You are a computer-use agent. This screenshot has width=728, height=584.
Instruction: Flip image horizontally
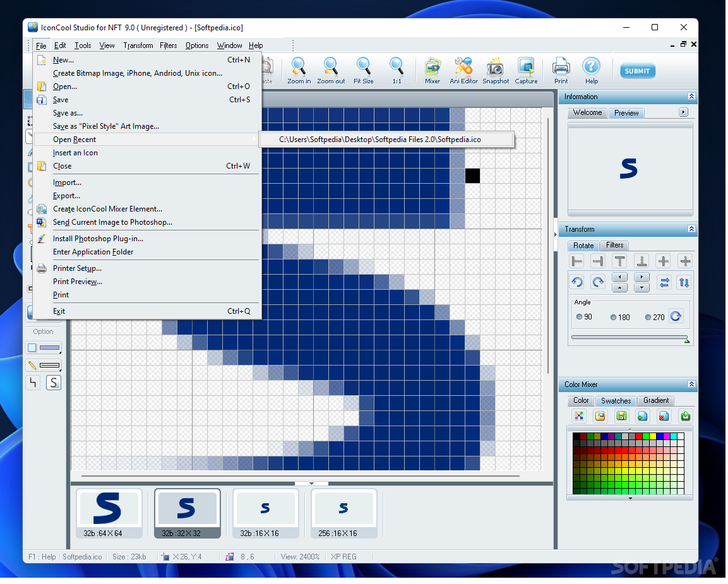[665, 283]
